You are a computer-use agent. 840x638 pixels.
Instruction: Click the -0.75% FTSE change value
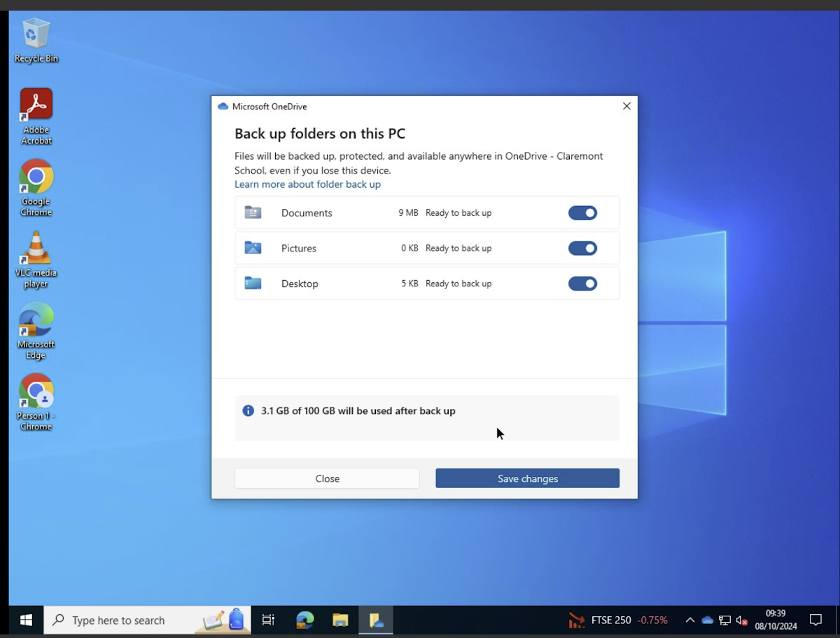tap(652, 620)
